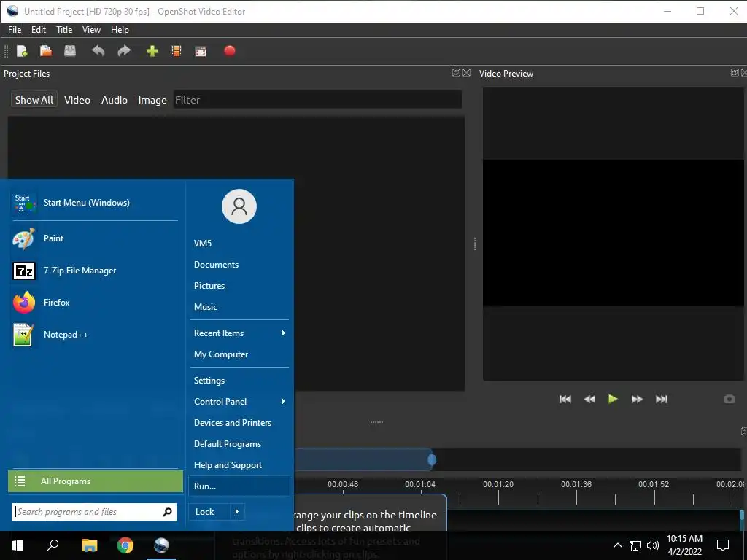The height and width of the screenshot is (560, 747).
Task: Click the volume tray icon
Action: pos(653,545)
